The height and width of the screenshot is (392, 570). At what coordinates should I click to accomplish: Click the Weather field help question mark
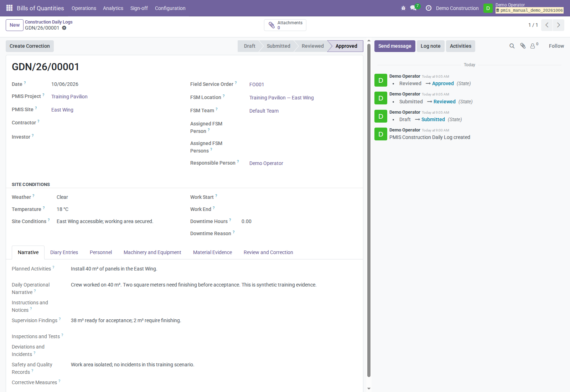click(33, 196)
